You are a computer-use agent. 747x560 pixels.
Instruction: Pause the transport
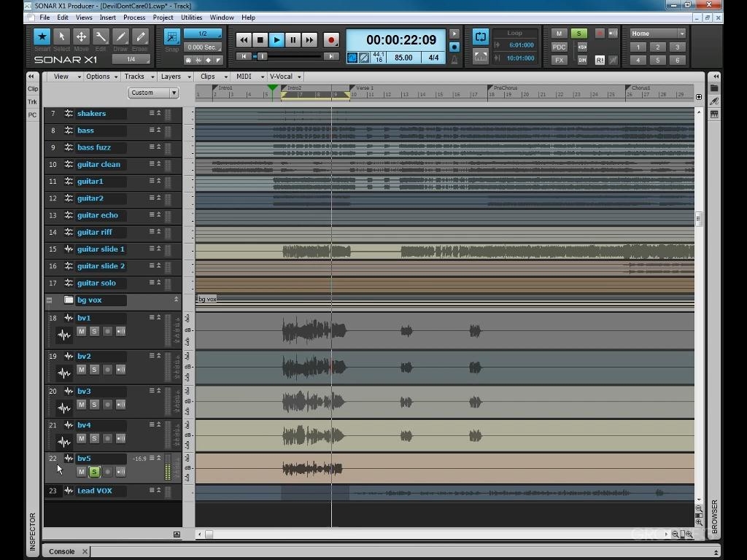[293, 40]
